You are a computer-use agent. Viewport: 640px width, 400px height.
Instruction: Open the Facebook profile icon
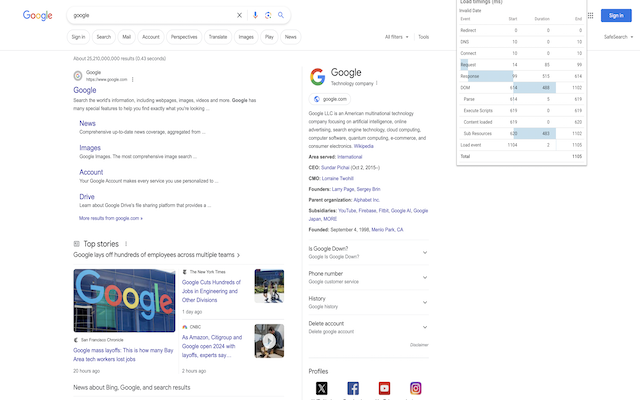click(353, 388)
